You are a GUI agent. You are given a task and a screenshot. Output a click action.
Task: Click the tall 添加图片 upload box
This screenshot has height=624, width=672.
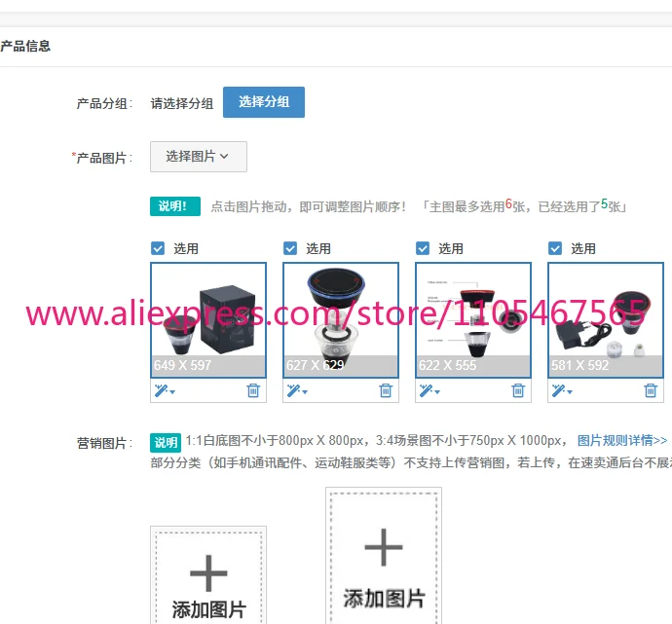tap(384, 556)
